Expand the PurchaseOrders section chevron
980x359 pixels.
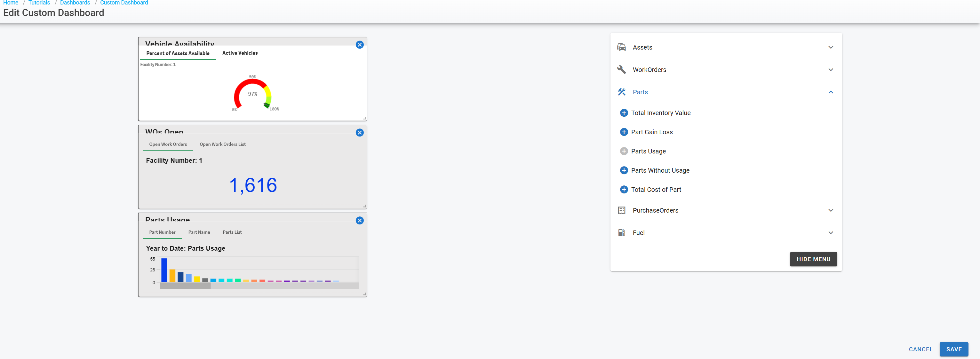[830, 210]
